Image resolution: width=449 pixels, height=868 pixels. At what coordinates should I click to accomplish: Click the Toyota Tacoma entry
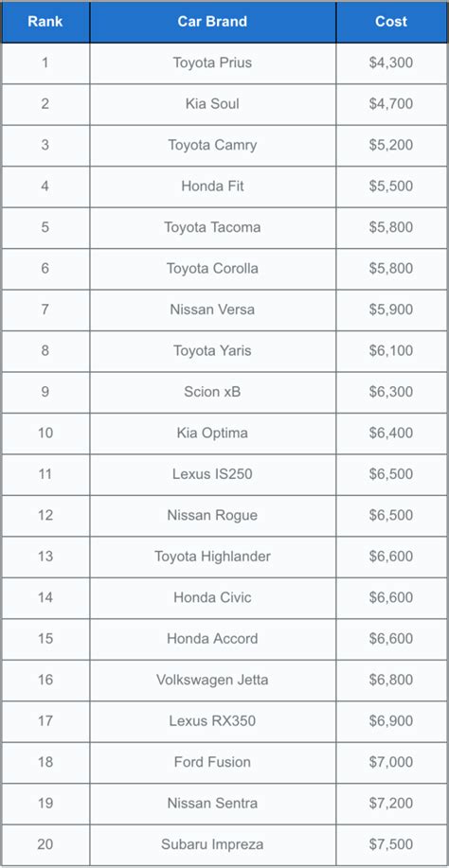pos(212,227)
